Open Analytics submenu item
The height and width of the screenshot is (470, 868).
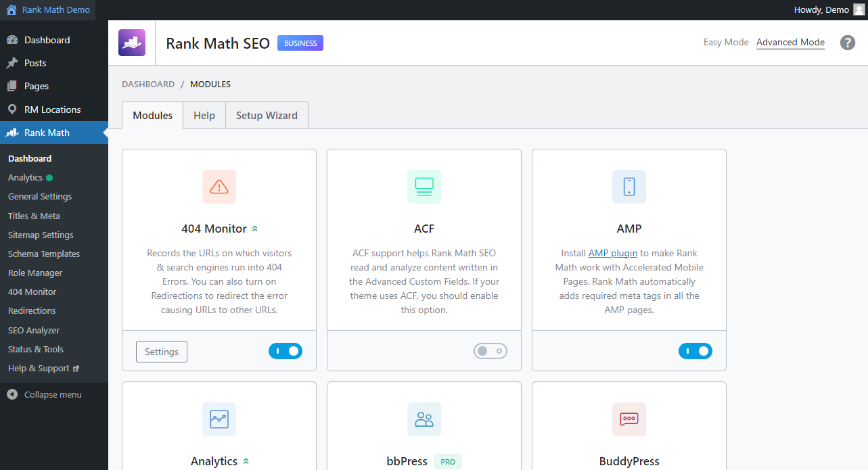coord(26,177)
